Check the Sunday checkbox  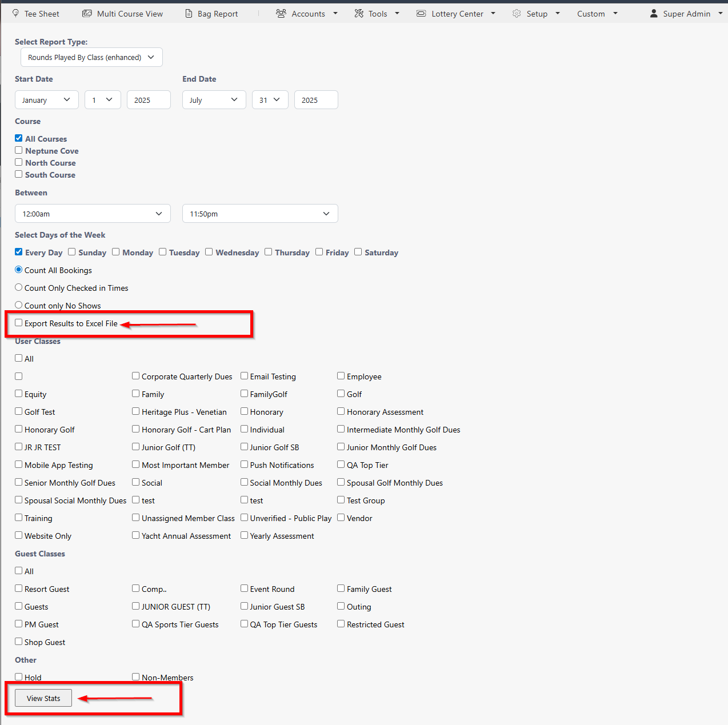tap(72, 252)
